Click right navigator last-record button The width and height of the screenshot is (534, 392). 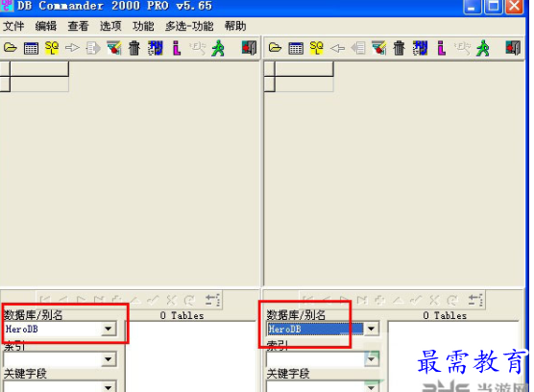362,300
